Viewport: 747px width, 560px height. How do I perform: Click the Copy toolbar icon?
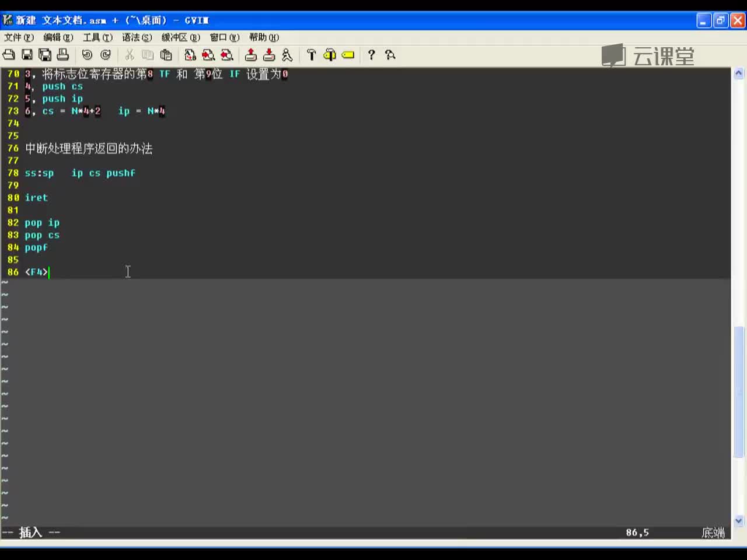point(148,55)
